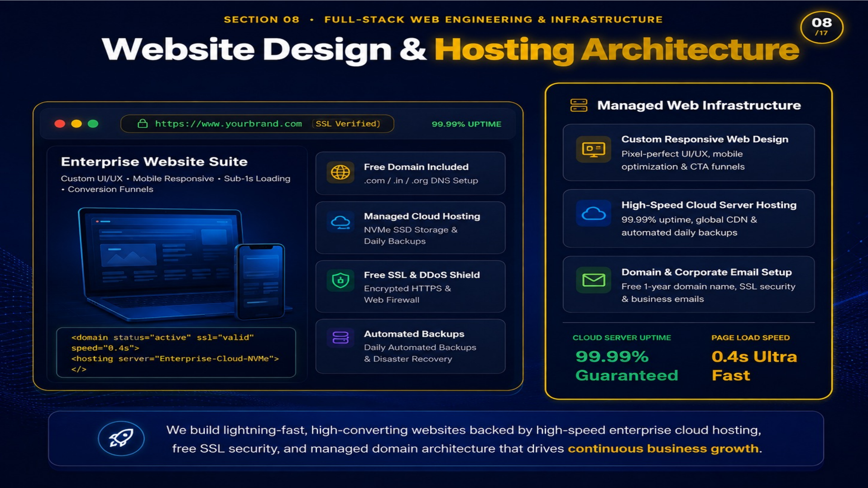Click the High-Speed Cloud Server Hosting title
The width and height of the screenshot is (868, 488).
709,205
